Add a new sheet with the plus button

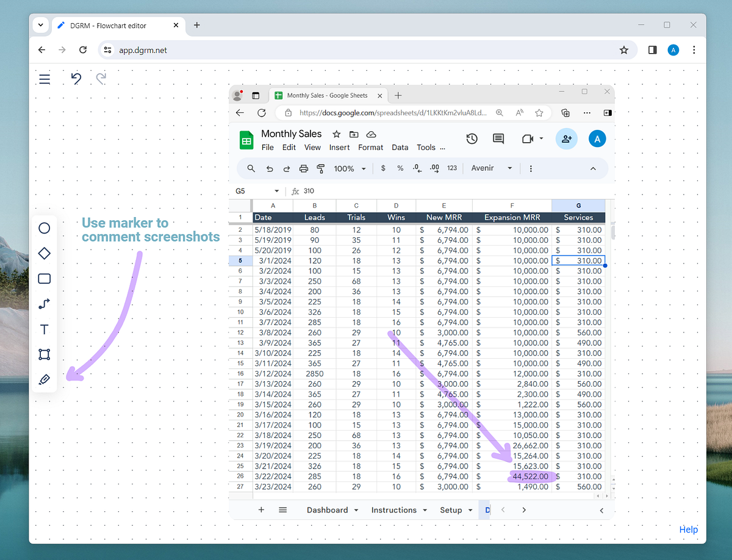260,510
